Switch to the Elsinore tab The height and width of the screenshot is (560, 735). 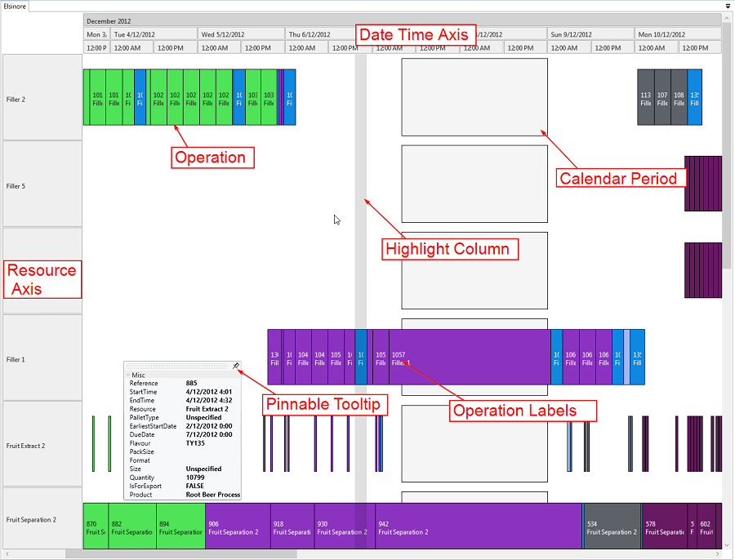pos(15,6)
